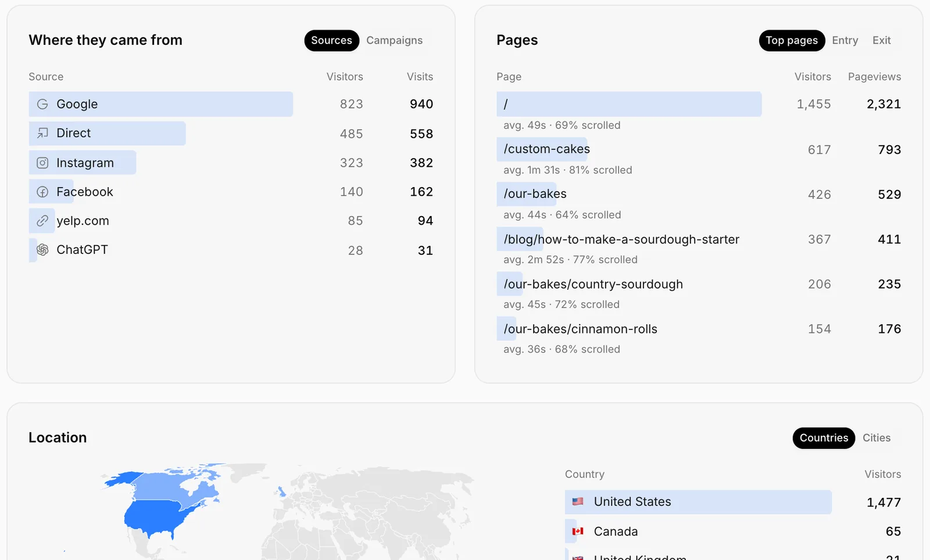Image resolution: width=930 pixels, height=560 pixels.
Task: Filter by ChatGPT source
Action: [231, 250]
